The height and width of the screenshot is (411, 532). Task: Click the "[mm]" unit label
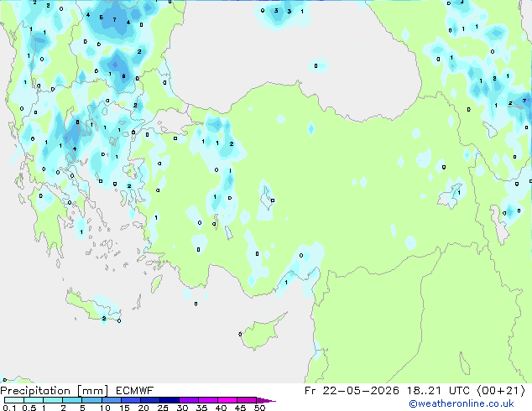[93, 391]
